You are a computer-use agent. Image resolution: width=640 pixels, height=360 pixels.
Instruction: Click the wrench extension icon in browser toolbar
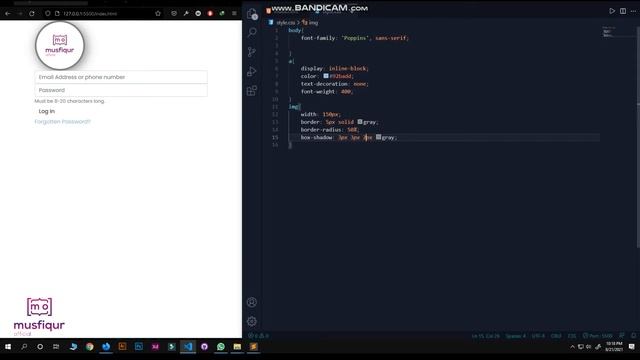click(186, 13)
